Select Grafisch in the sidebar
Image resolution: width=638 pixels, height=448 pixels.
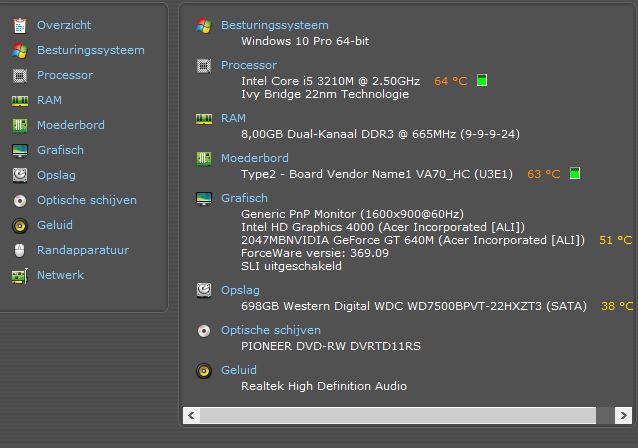pos(60,150)
